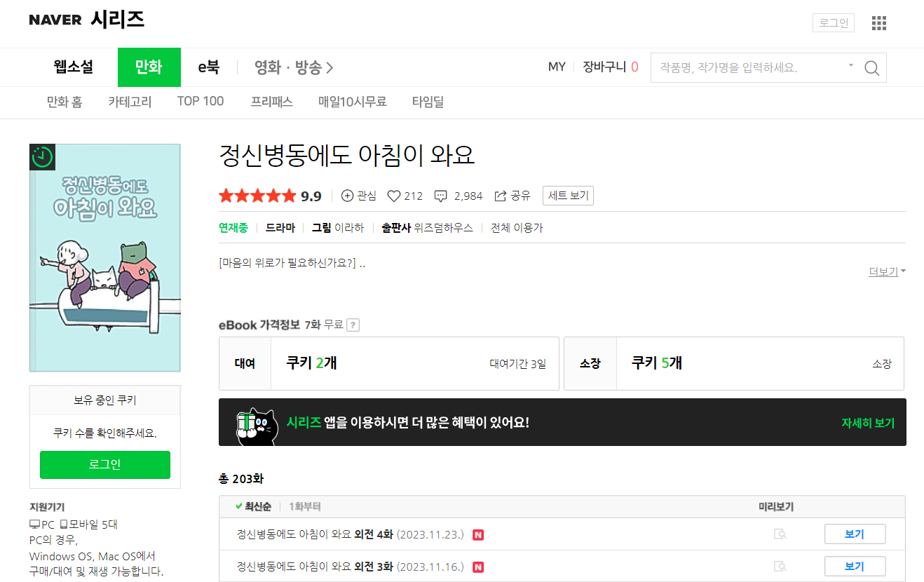
Task: Click the 보유 중인 쿠키 header
Action: pos(105,400)
